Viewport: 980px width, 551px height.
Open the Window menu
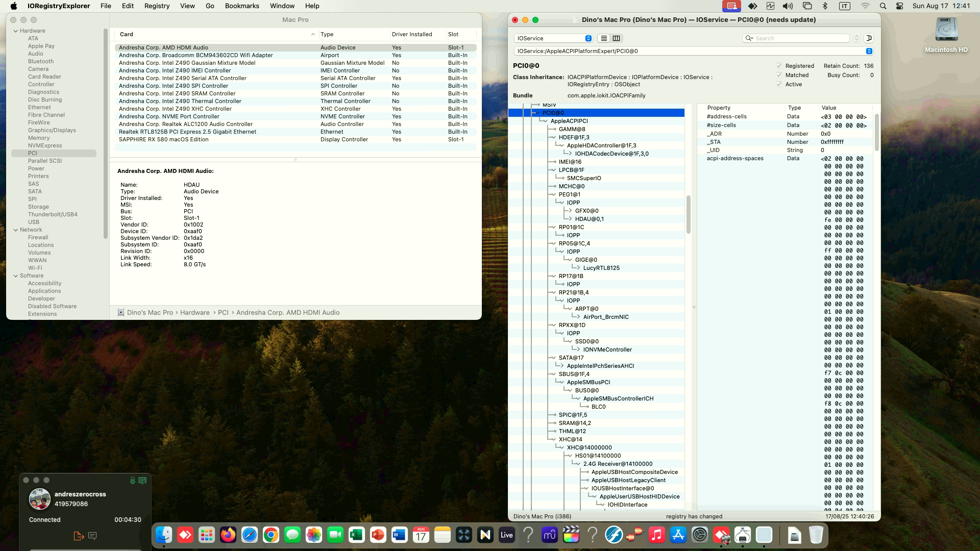(282, 6)
